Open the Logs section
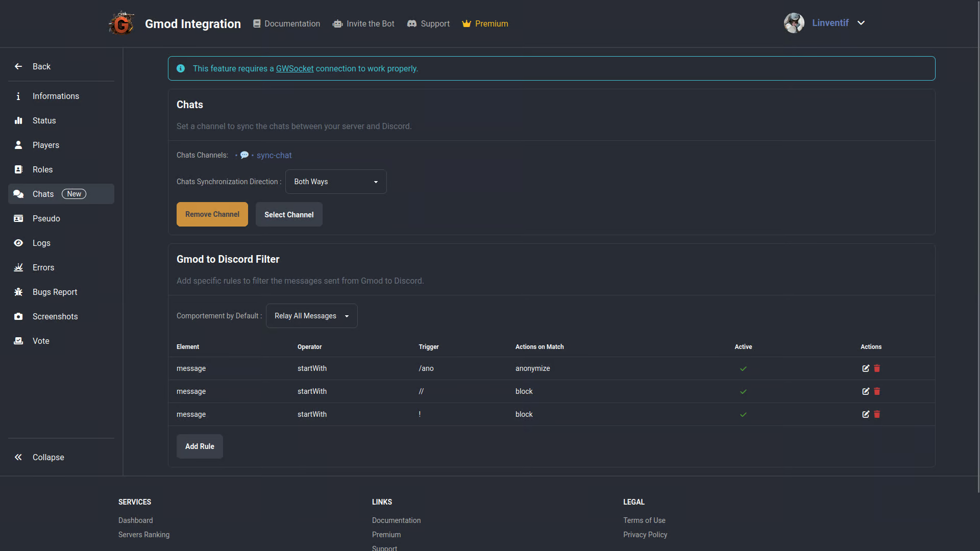This screenshot has width=980, height=551. tap(61, 243)
